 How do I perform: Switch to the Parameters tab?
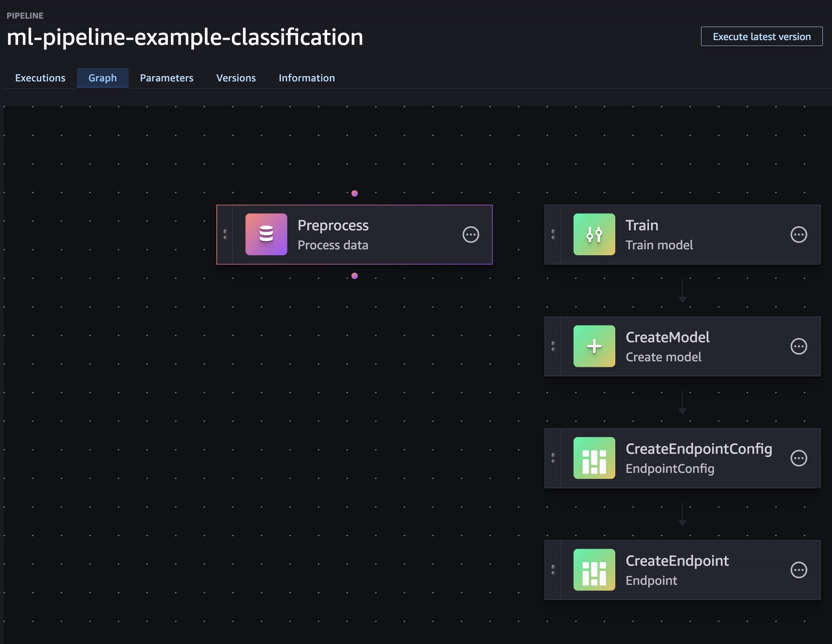point(166,78)
